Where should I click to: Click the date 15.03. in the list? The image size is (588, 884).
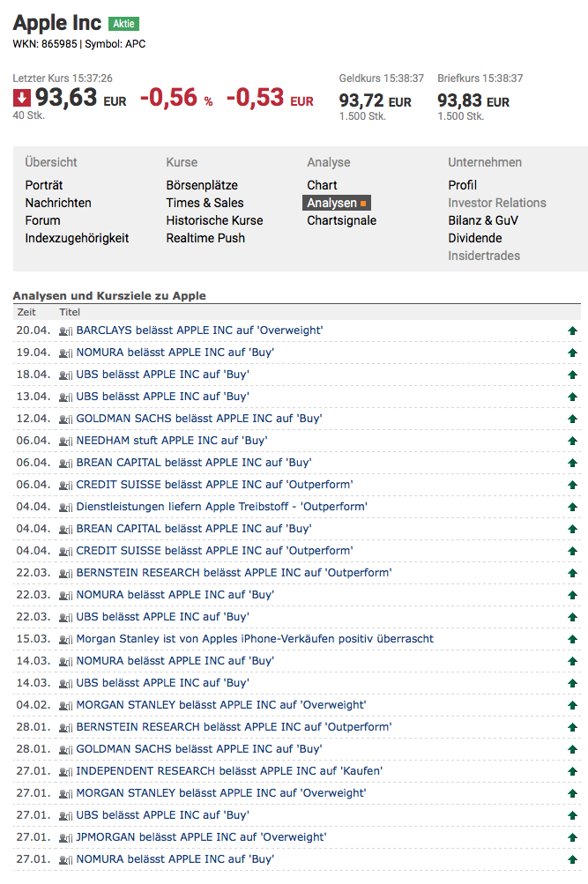(33, 639)
